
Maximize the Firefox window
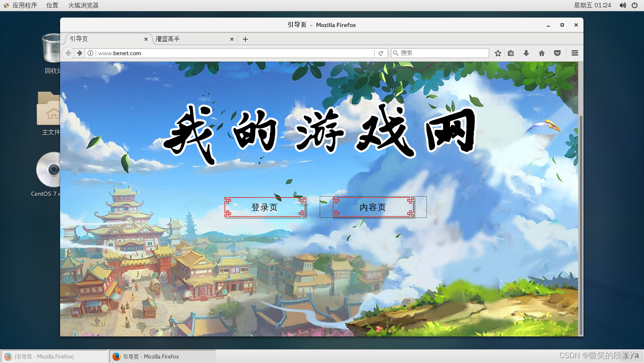coord(562,25)
